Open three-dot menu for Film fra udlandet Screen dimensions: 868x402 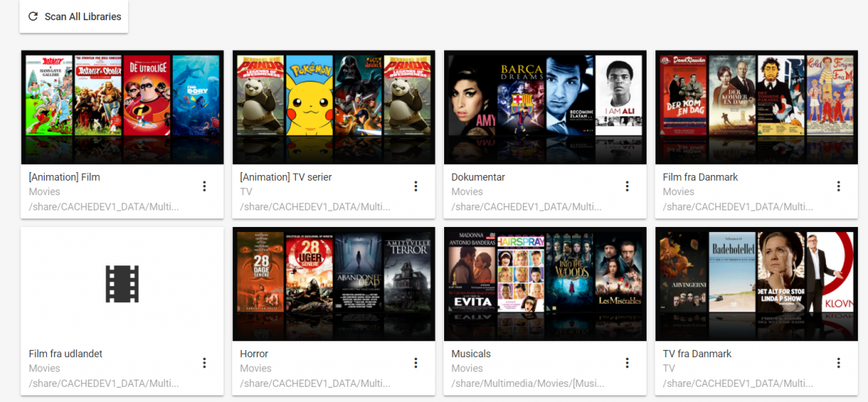pyautogui.click(x=204, y=362)
